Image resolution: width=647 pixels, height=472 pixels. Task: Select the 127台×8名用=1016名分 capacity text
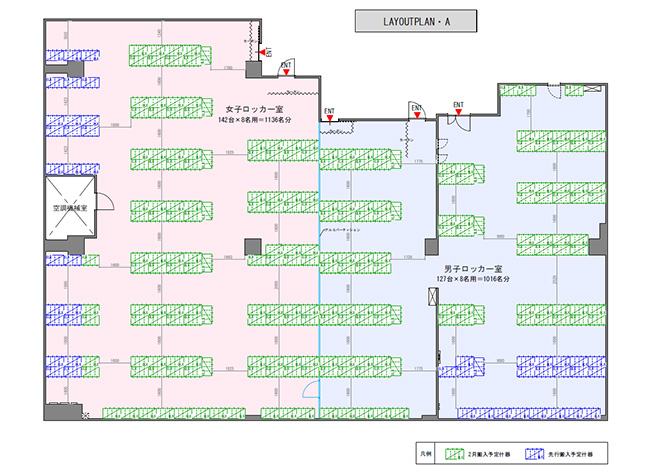(472, 281)
